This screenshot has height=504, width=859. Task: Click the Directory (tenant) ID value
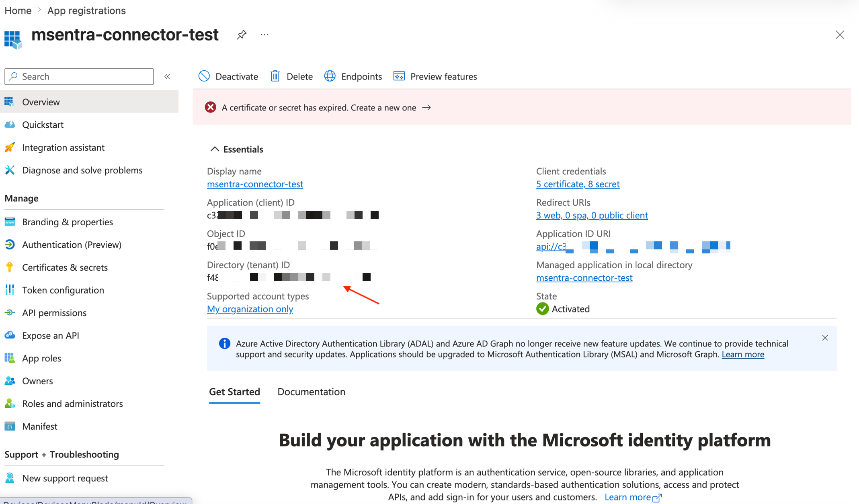coord(289,278)
